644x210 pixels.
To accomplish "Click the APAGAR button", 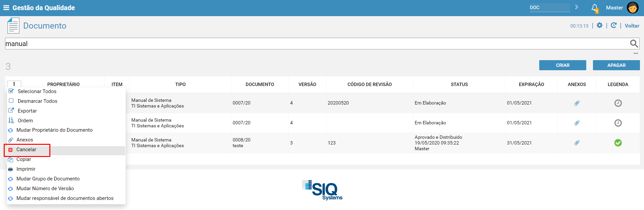I will [x=616, y=65].
